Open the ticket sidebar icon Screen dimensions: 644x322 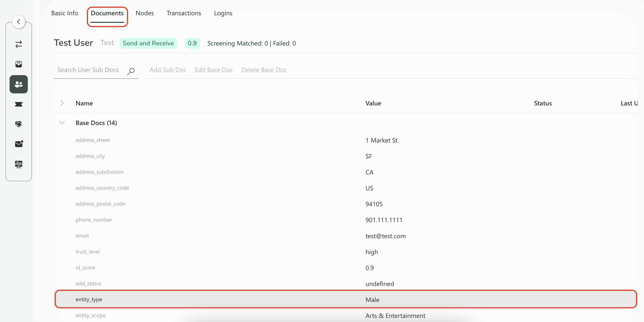[x=19, y=104]
